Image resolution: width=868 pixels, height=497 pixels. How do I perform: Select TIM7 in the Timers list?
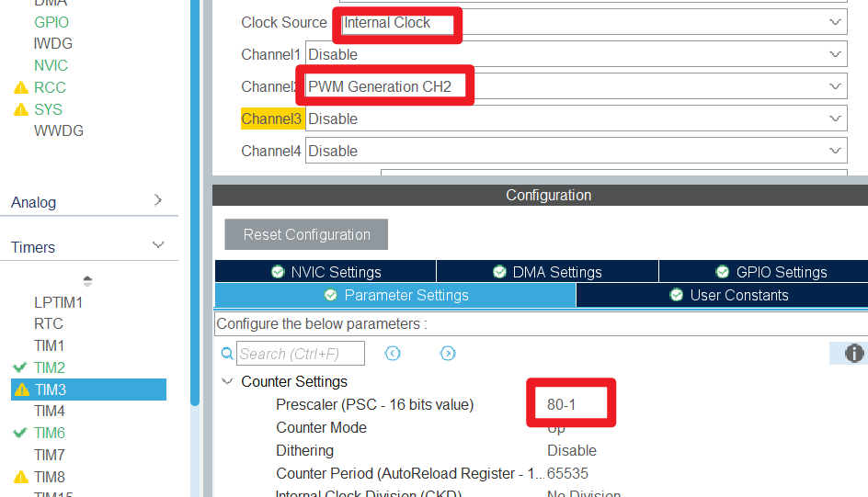pyautogui.click(x=50, y=455)
